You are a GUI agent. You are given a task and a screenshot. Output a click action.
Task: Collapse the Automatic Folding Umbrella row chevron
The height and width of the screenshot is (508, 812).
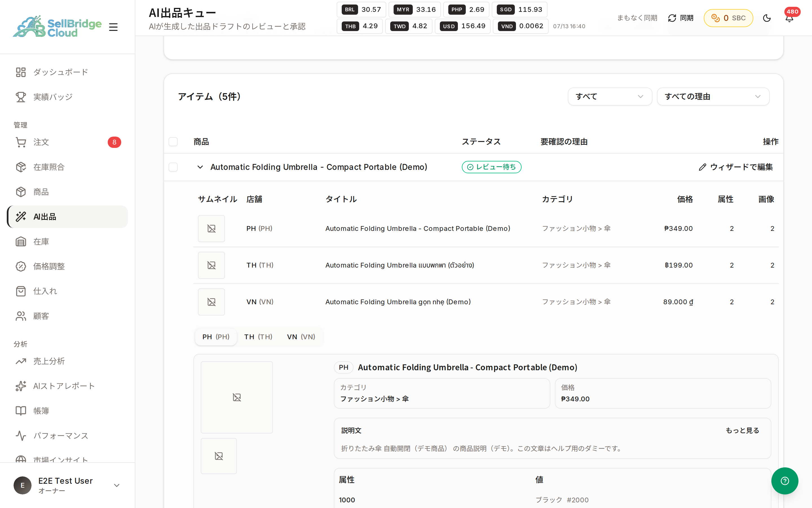pyautogui.click(x=200, y=167)
